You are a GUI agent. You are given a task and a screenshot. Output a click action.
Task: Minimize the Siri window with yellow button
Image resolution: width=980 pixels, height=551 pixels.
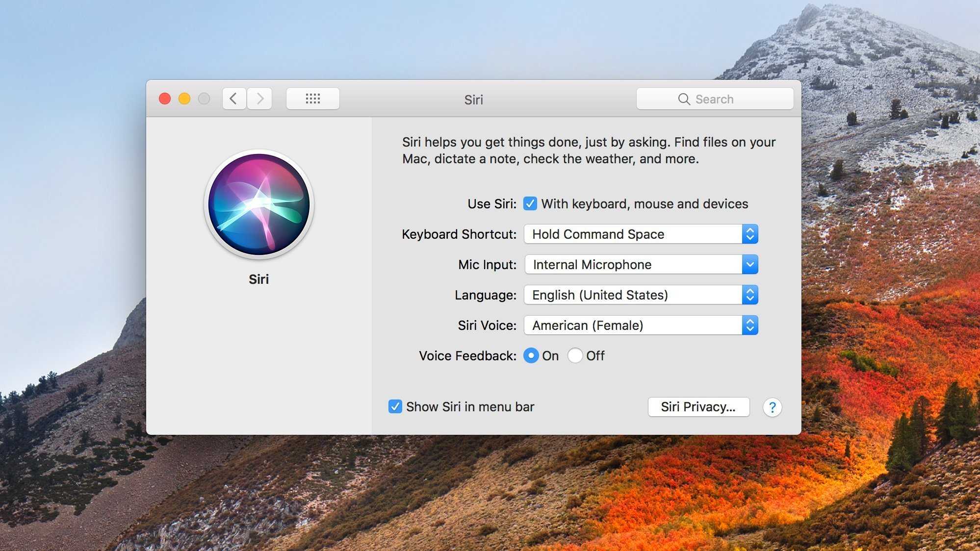pyautogui.click(x=184, y=99)
